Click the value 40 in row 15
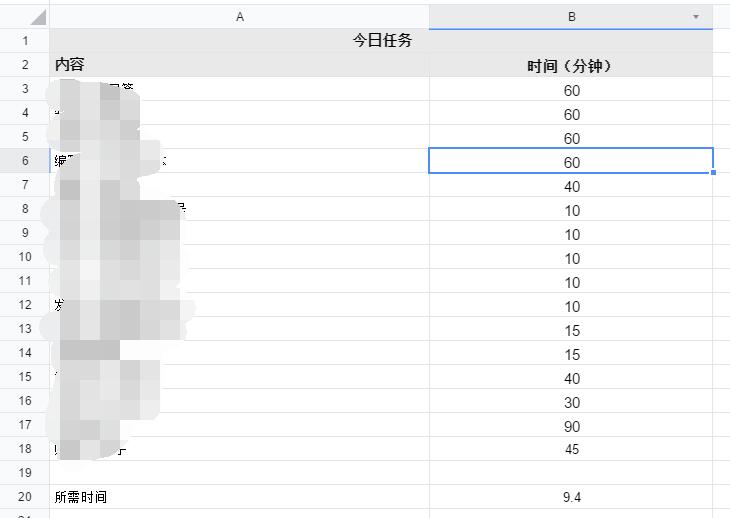Image resolution: width=730 pixels, height=518 pixels. pos(571,377)
